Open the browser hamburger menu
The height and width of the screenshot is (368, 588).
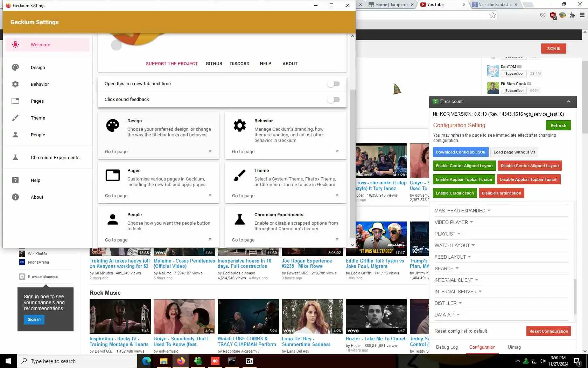coord(582,15)
